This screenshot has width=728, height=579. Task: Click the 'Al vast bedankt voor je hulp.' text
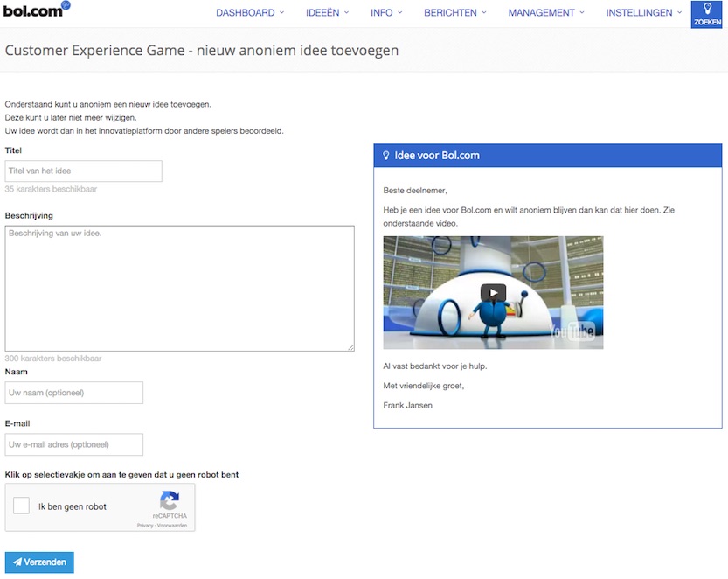[x=435, y=366]
